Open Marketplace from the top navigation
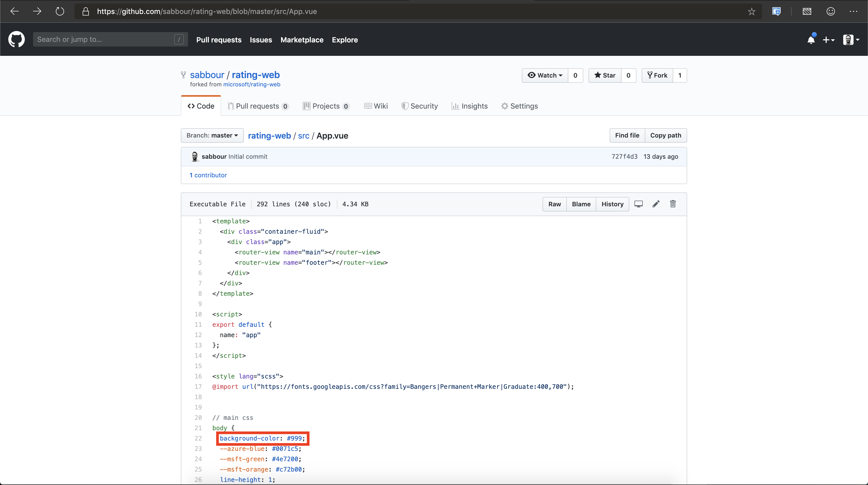Viewport: 868px width, 485px height. click(301, 40)
